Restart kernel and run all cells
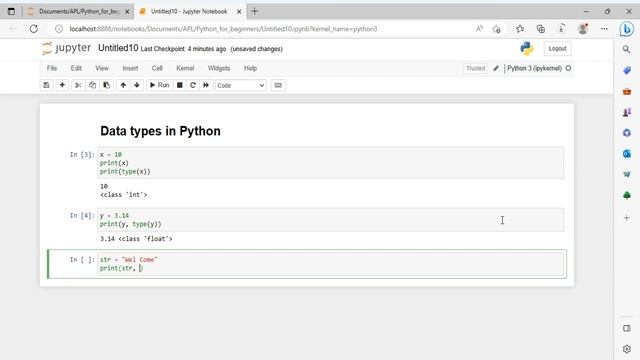The width and height of the screenshot is (640, 360). pos(206,85)
